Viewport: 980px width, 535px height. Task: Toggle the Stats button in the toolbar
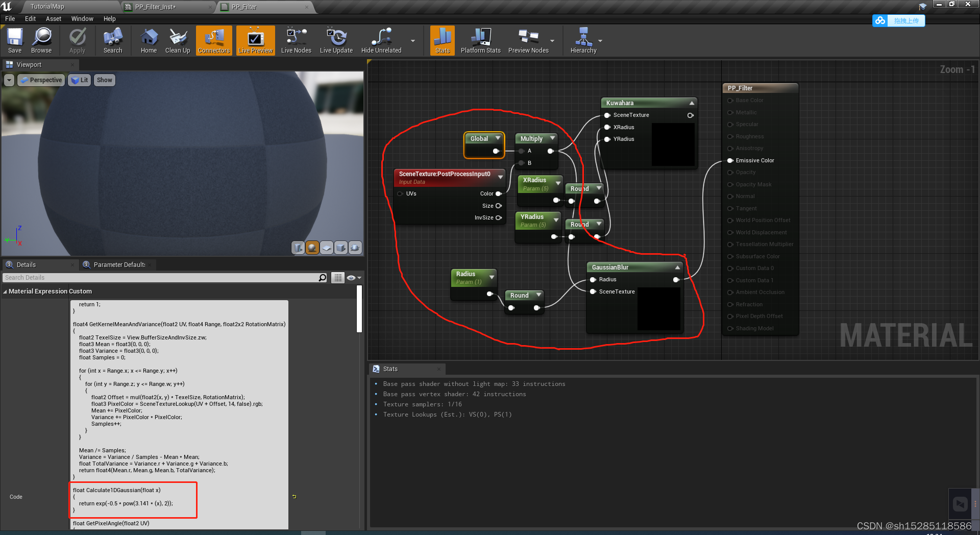443,40
